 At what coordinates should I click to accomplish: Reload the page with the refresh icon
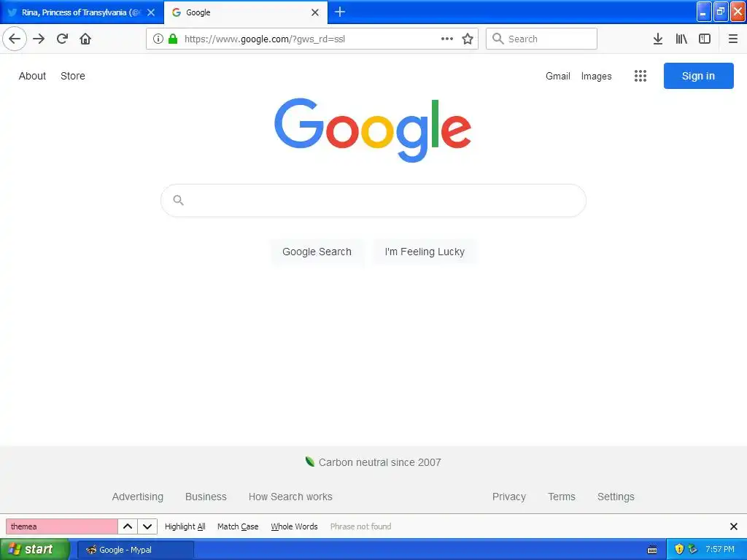(x=62, y=39)
